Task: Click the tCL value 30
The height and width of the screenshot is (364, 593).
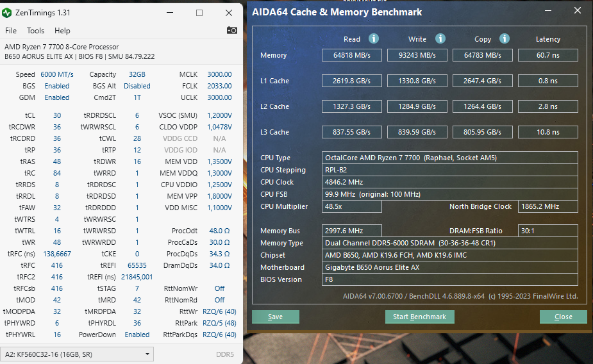Action: tap(57, 115)
